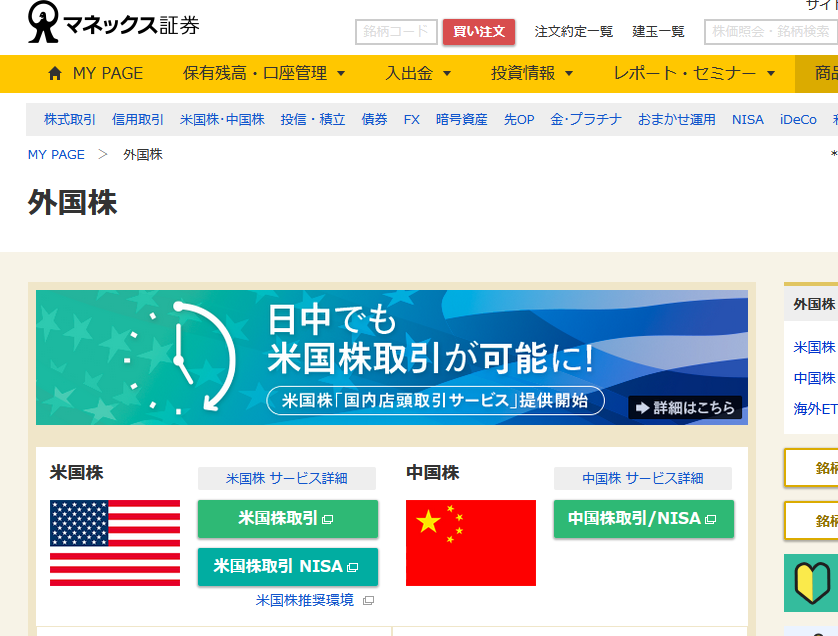Screen dimensions: 838x636
Task: Select 株式取引 in the sub navigation
Action: 69,119
